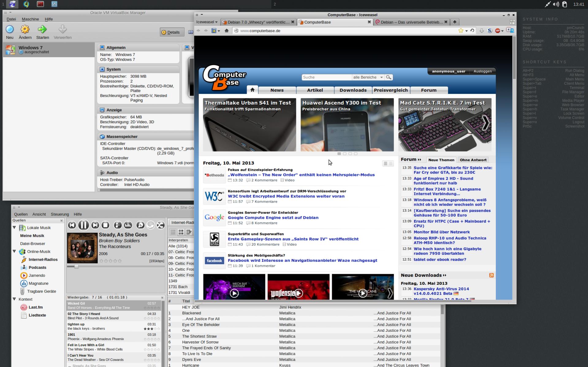Reload the ComputerBase page
The height and width of the screenshot is (367, 588).
coord(472,31)
